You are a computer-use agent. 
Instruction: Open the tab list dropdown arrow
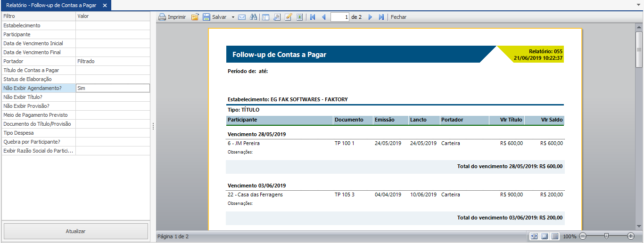(639, 6)
